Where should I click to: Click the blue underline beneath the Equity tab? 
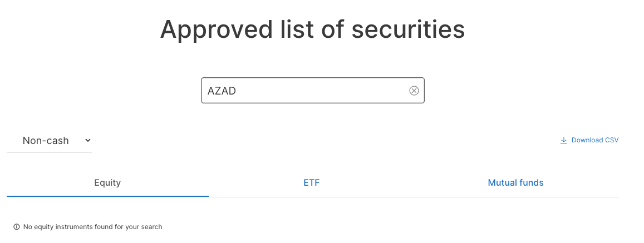(x=107, y=196)
